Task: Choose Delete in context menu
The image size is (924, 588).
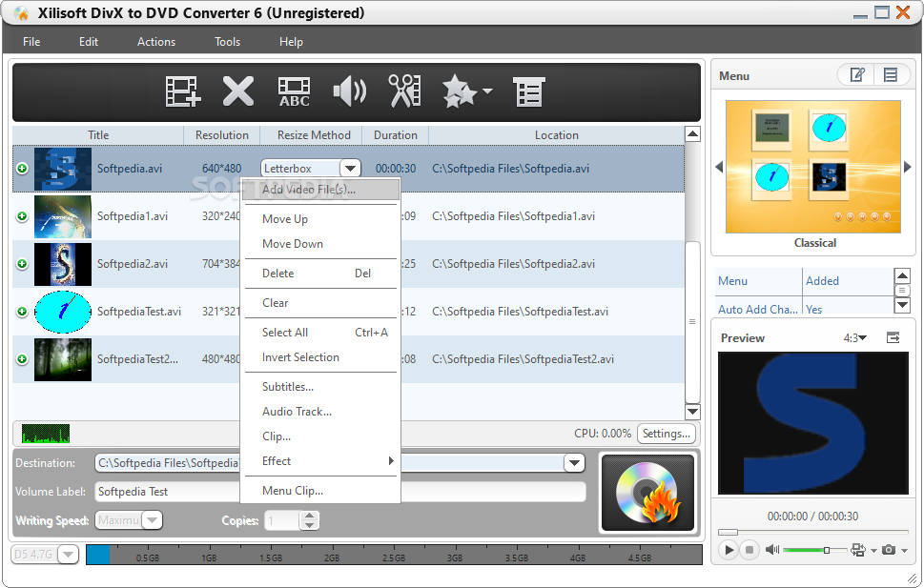Action: 320,274
